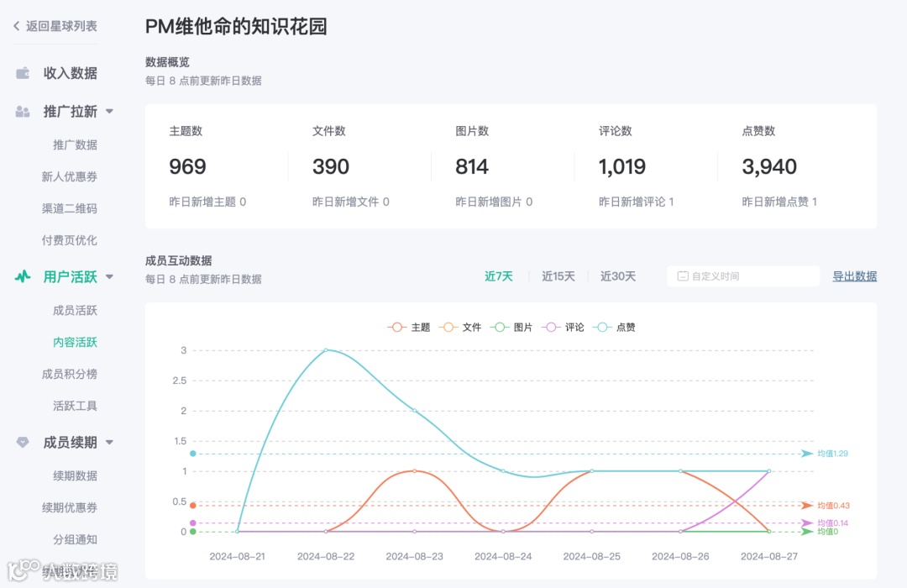The image size is (907, 588).
Task: Click the 导出数据 export link
Action: pyautogui.click(x=854, y=276)
